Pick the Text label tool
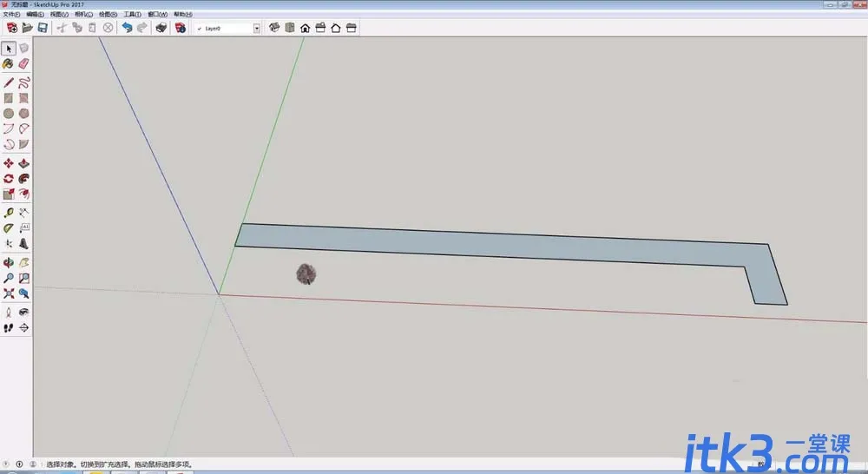This screenshot has height=474, width=868. 23,228
